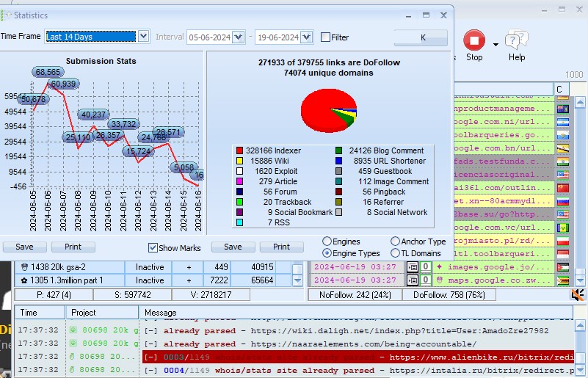Select the 1305 1.3million part 1 project row
588x378 pixels.
(153, 280)
